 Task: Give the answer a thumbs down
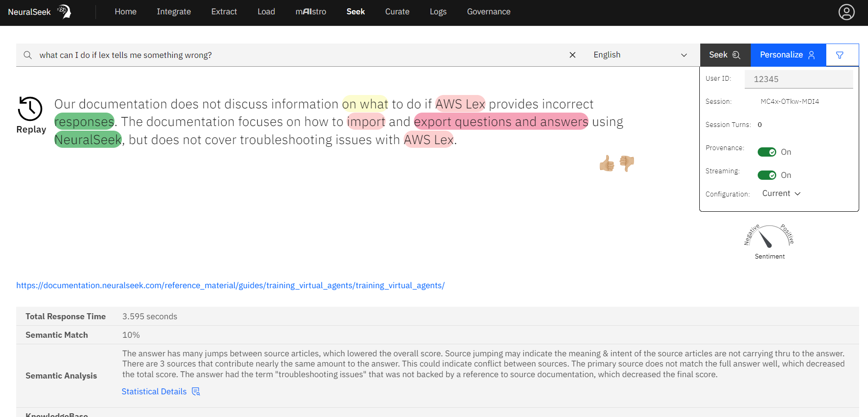[627, 163]
